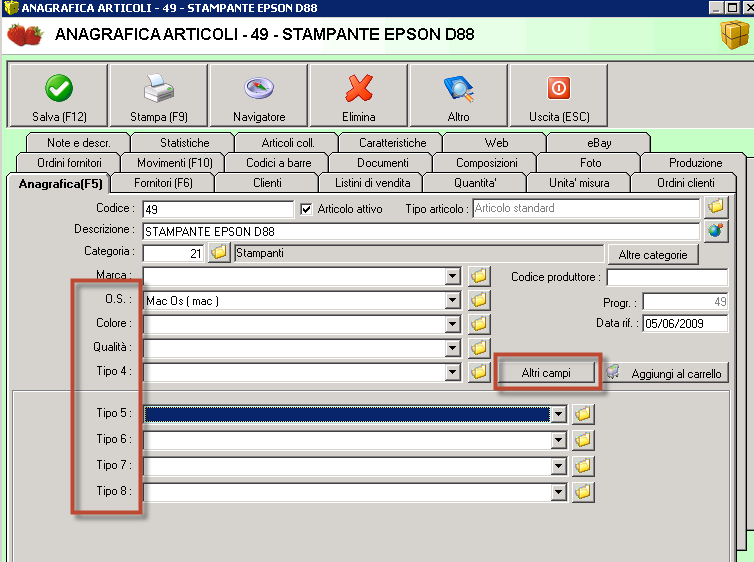
Task: Open the Articoli coll. tab
Action: pos(288,143)
